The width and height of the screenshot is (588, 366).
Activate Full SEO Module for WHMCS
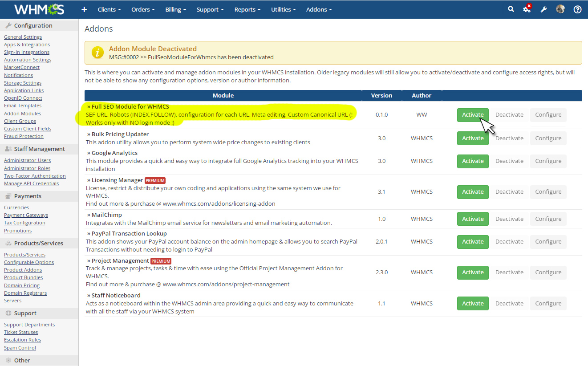tap(473, 115)
